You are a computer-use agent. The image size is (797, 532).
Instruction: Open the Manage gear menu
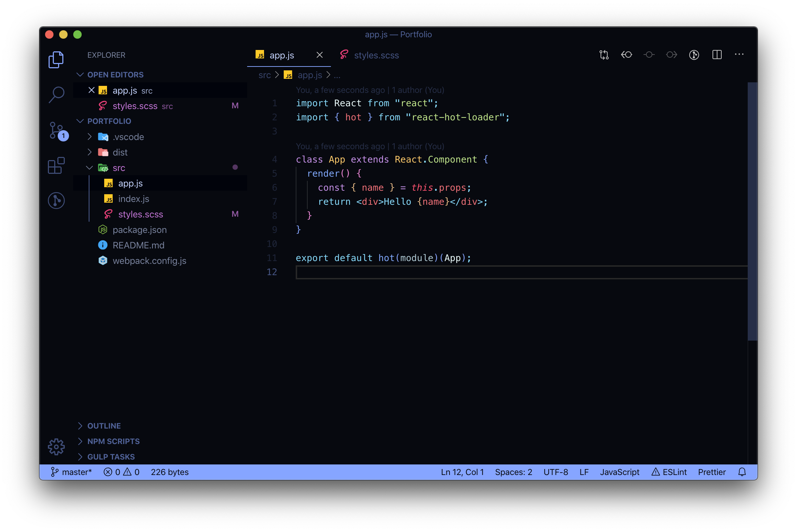click(56, 446)
